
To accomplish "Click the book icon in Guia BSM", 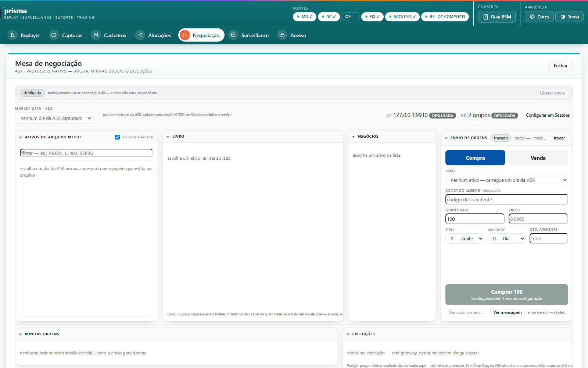I will click(486, 17).
